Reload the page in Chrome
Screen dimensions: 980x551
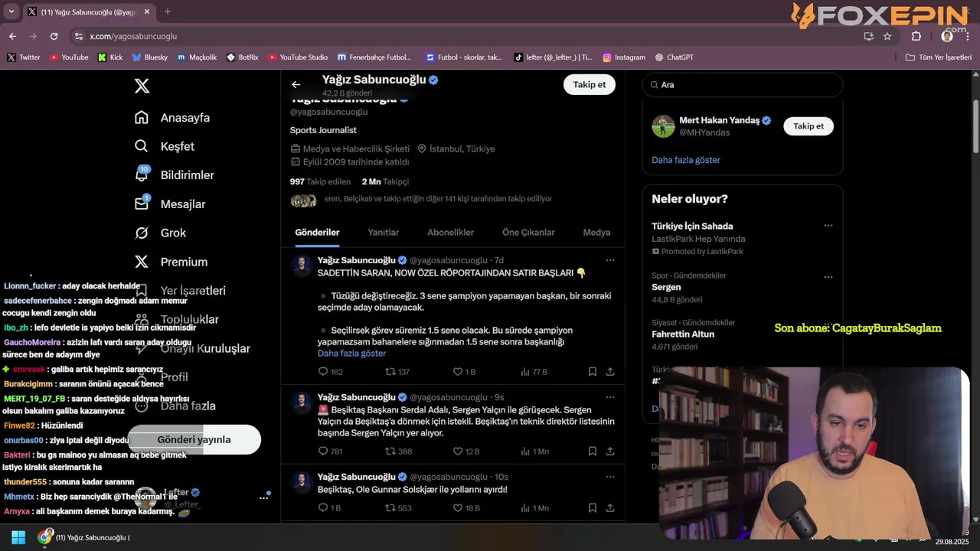tap(54, 36)
